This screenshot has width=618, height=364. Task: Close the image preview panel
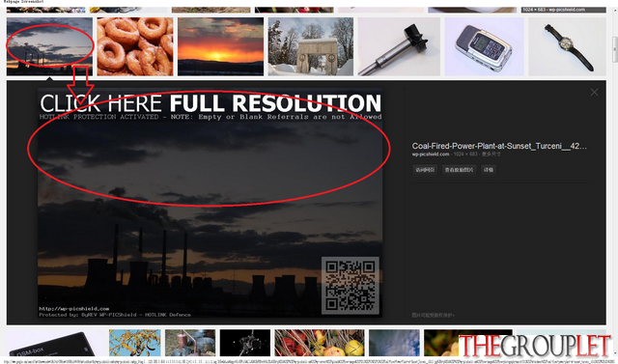pos(594,92)
